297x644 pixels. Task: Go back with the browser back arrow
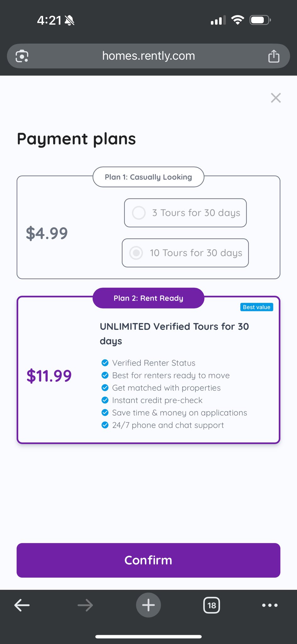[x=22, y=605]
